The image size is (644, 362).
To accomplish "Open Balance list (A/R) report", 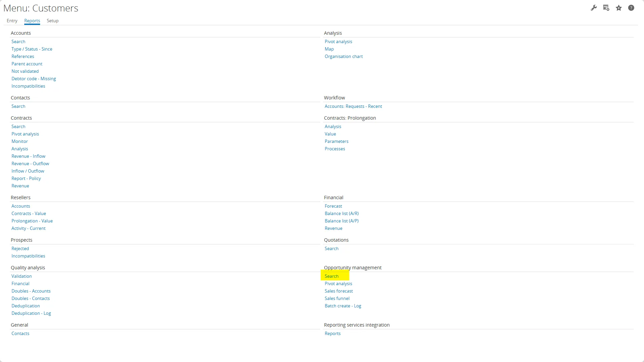I will coord(342,213).
